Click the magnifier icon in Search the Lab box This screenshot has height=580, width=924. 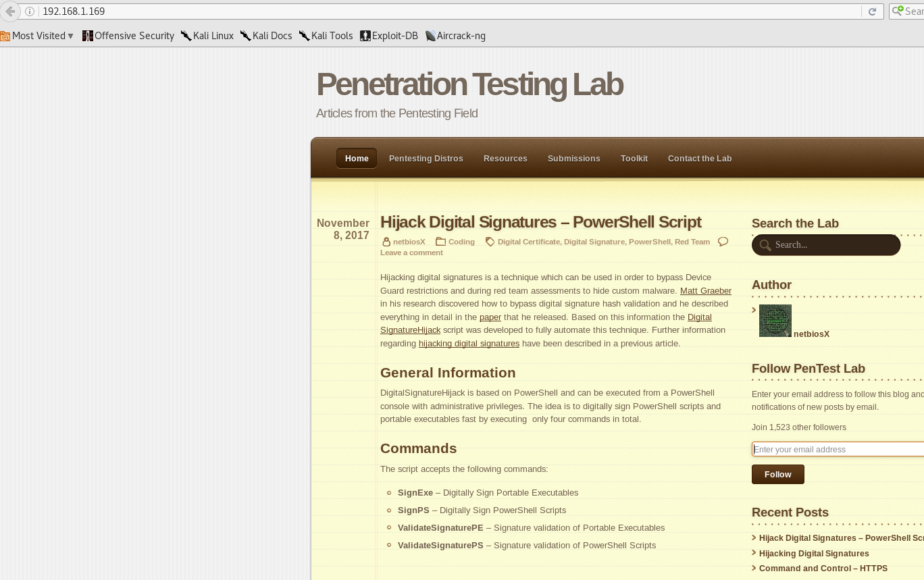(x=765, y=245)
